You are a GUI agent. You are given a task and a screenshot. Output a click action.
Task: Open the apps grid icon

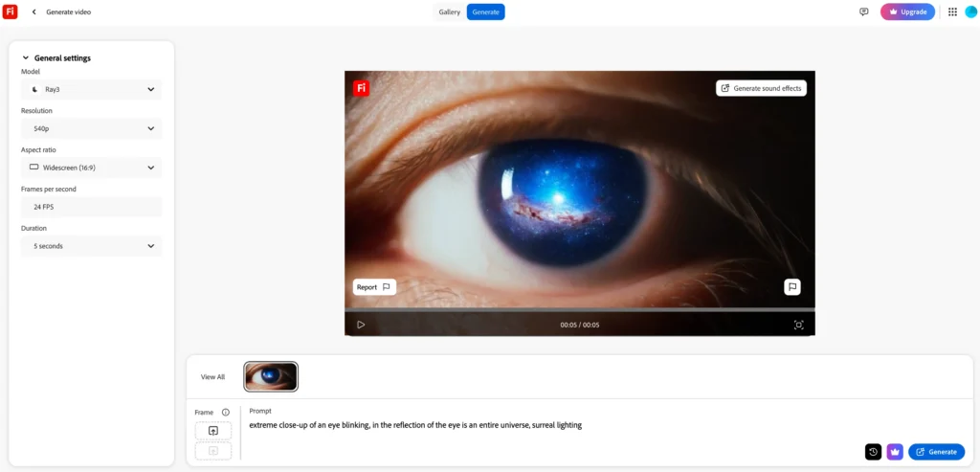(x=951, y=11)
